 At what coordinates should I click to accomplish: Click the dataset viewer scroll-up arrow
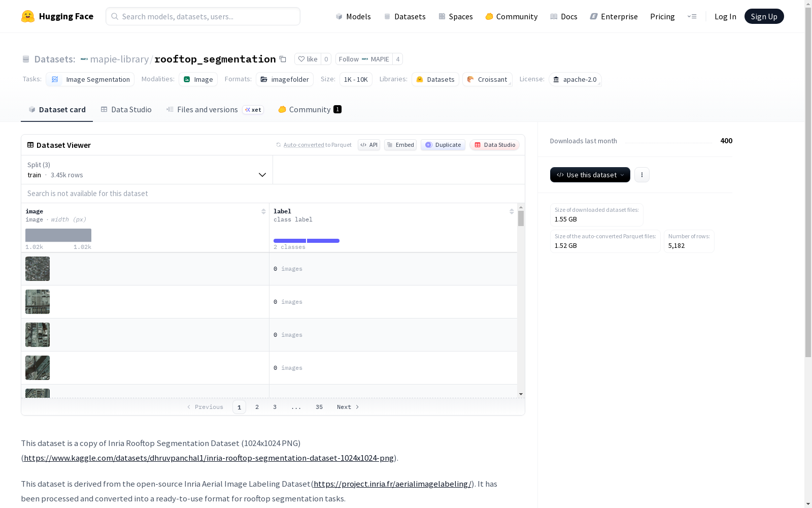pyautogui.click(x=521, y=207)
